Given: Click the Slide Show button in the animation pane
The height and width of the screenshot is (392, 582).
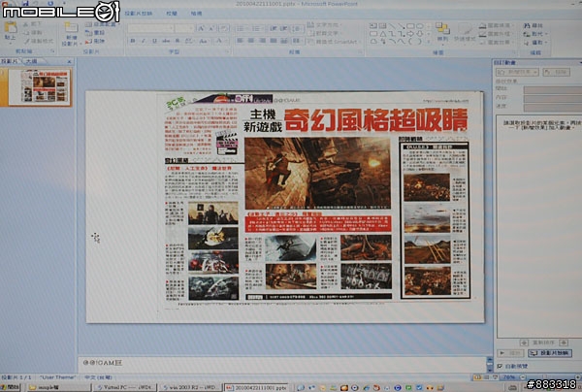Looking at the screenshot, I should [550, 353].
